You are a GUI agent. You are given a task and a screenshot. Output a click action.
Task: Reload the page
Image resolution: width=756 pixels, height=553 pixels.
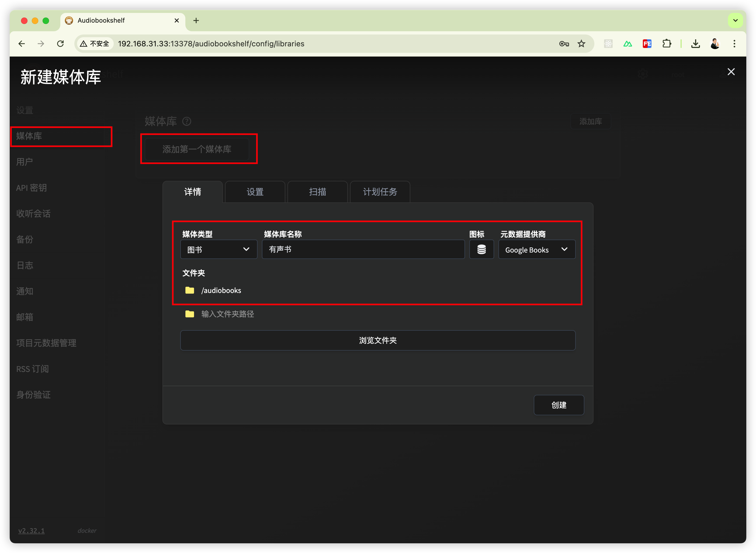tap(60, 44)
